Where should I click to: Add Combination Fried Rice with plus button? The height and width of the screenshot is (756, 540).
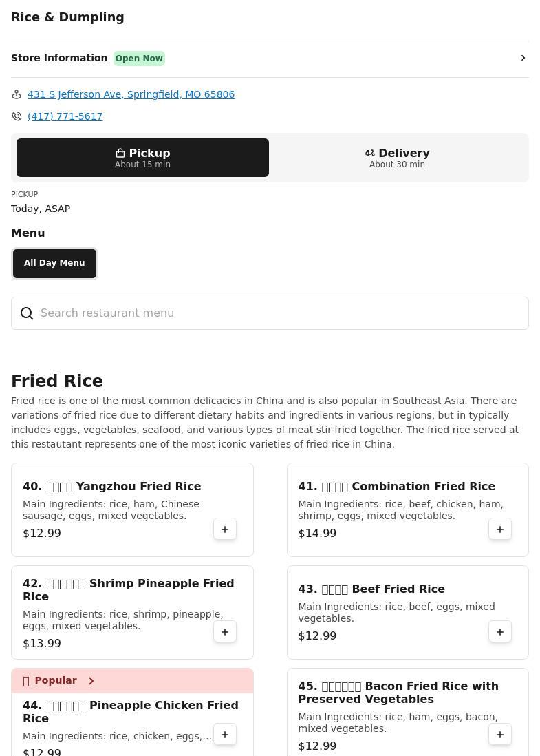[x=500, y=529]
